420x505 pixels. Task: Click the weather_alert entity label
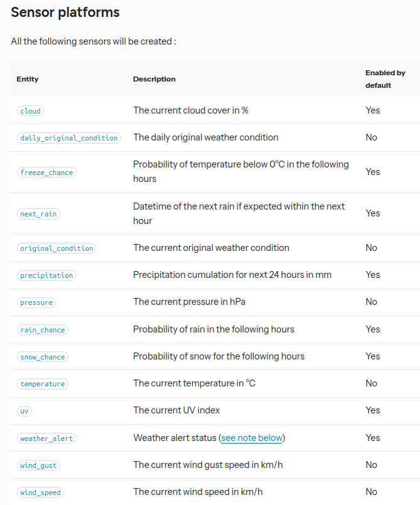click(x=46, y=439)
